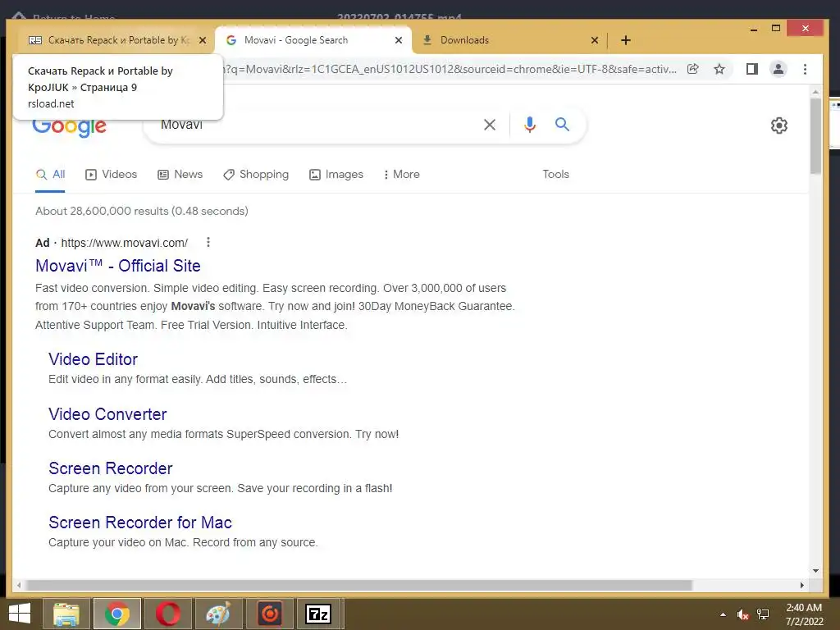Select the Videos results filter

(x=112, y=175)
